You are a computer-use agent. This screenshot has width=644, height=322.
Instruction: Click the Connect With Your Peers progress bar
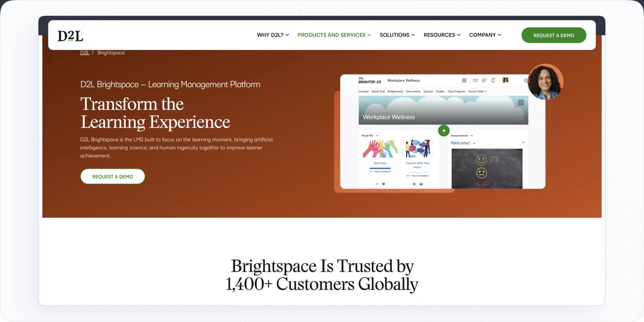point(417,173)
